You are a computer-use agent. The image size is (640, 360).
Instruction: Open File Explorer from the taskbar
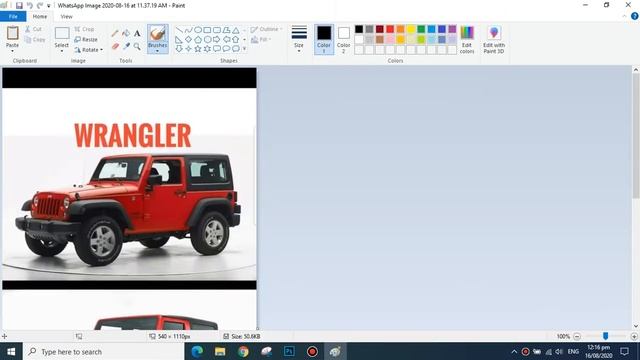[220, 351]
